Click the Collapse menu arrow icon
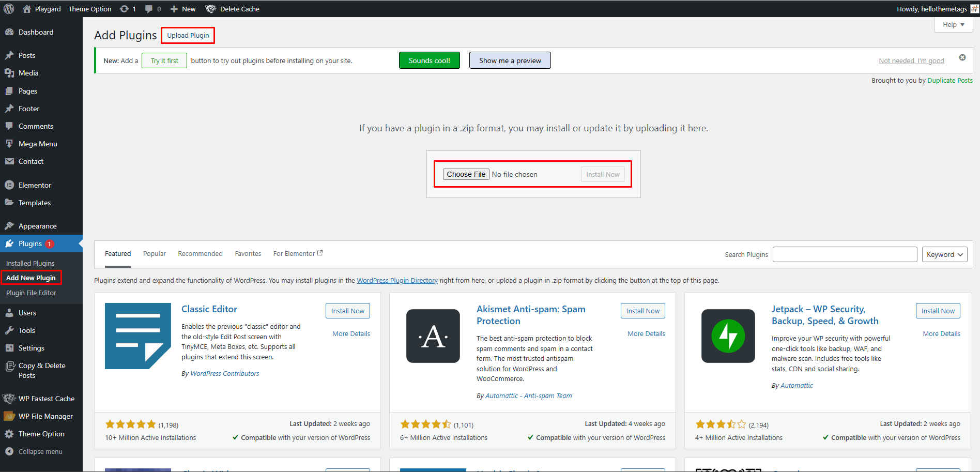This screenshot has height=472, width=980. (x=9, y=451)
